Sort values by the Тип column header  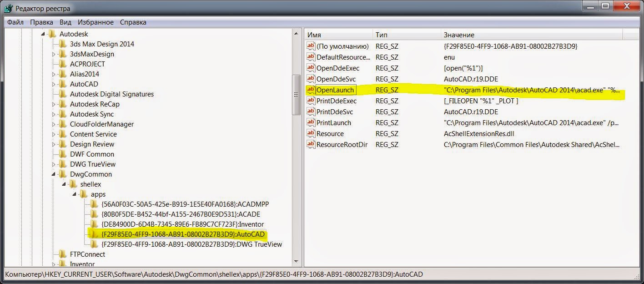point(407,35)
